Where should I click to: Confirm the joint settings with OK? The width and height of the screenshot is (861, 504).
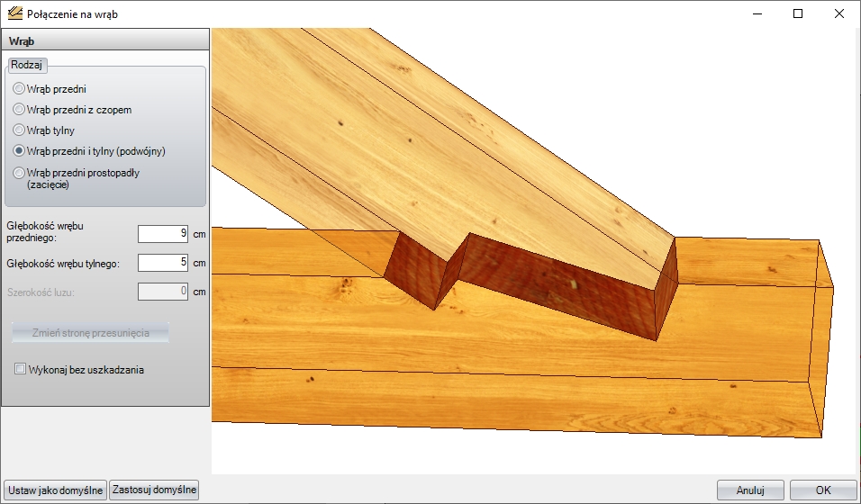[822, 490]
